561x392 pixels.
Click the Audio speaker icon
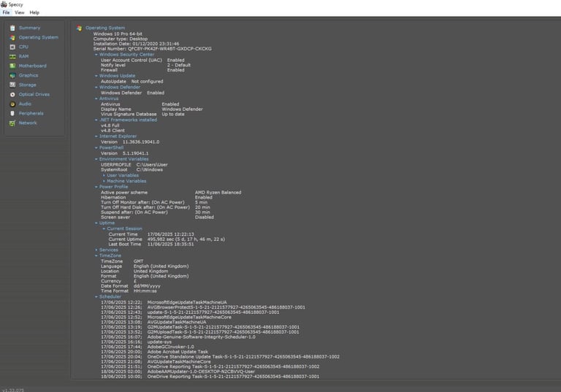tap(12, 104)
